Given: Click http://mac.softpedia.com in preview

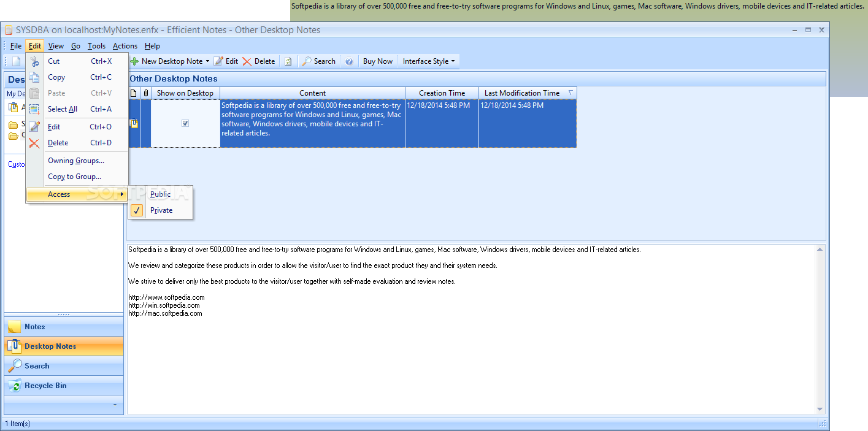Looking at the screenshot, I should pos(165,313).
